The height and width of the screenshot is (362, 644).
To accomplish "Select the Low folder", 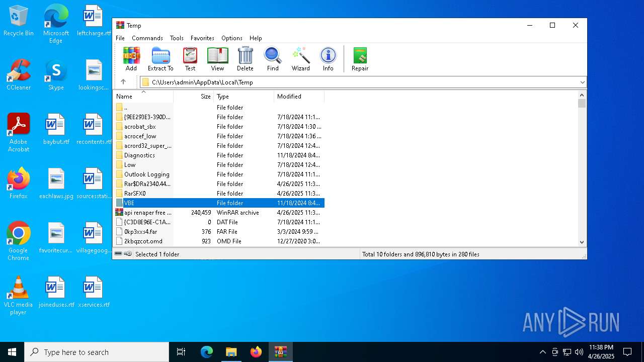I will tap(219, 165).
